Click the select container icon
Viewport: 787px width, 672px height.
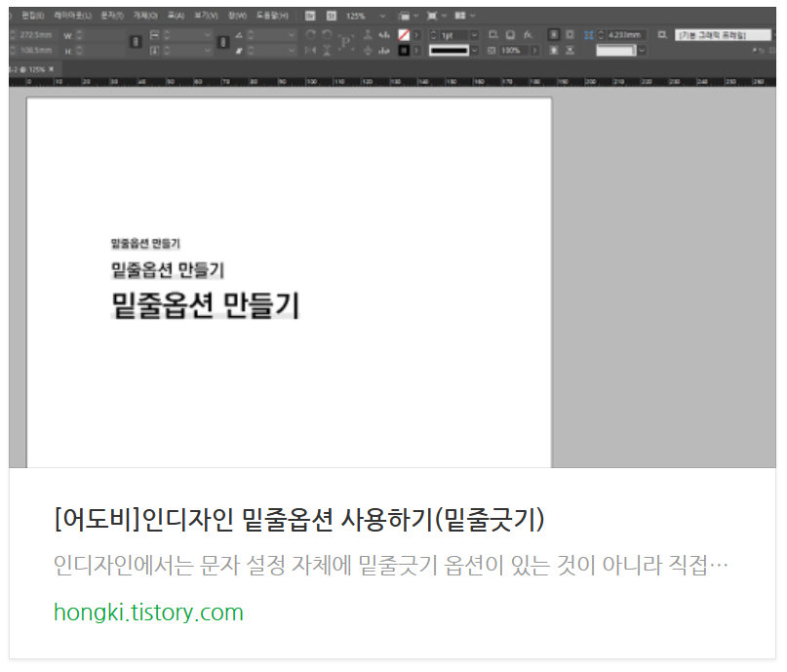click(368, 35)
